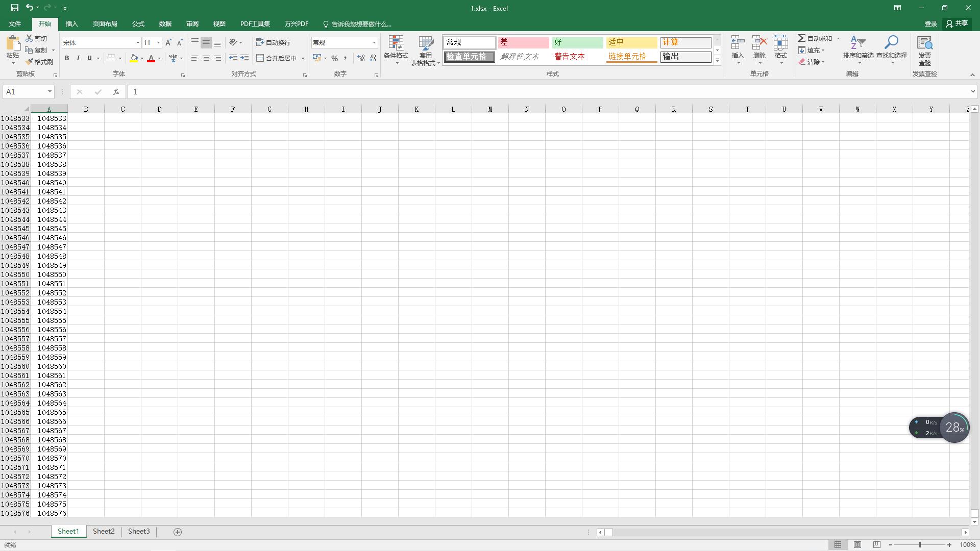Click the Cut (剪切) scissors icon
Screen dimensions: 980x551
click(30, 39)
